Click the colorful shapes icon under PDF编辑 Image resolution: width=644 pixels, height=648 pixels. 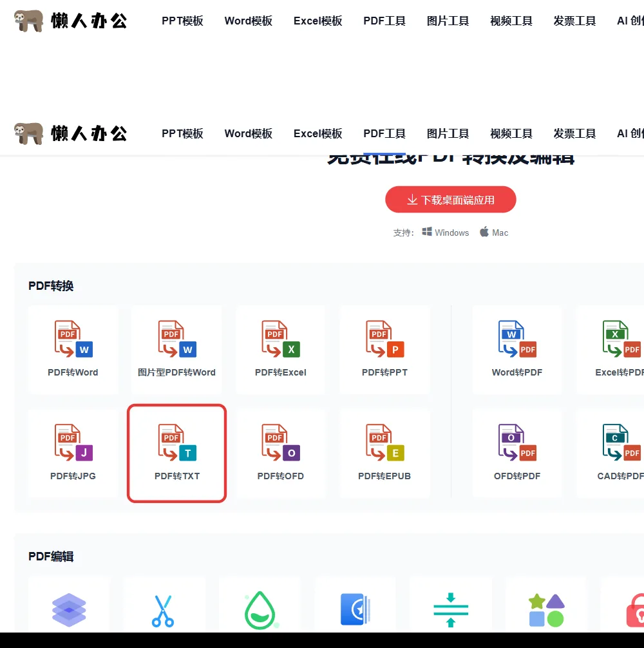click(547, 610)
